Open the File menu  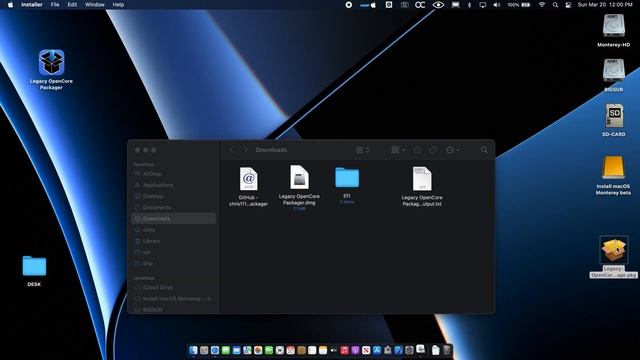tap(55, 5)
